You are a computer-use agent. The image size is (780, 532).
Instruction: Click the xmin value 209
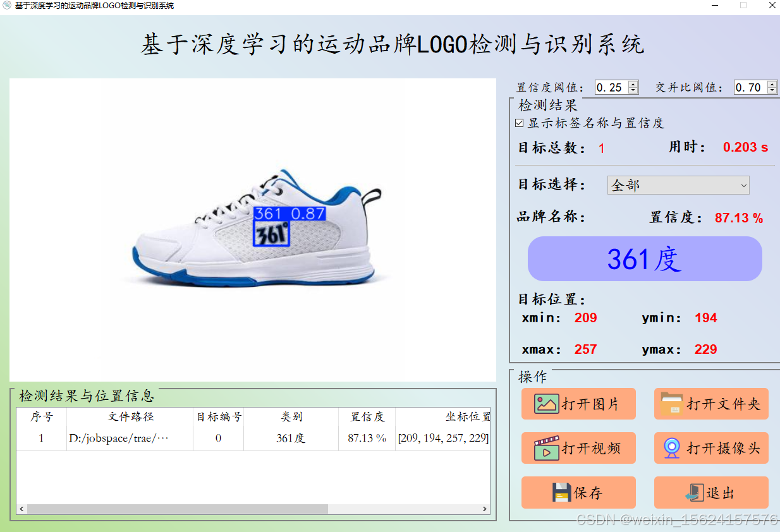(x=586, y=318)
